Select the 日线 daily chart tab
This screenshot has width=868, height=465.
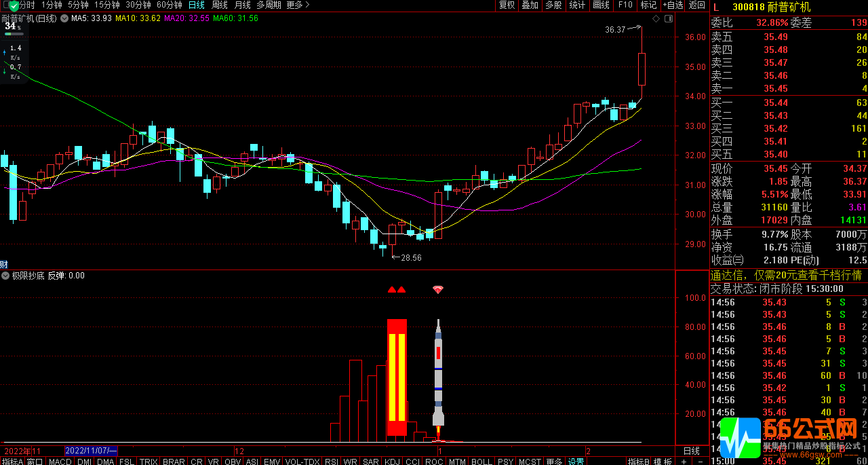tap(197, 5)
